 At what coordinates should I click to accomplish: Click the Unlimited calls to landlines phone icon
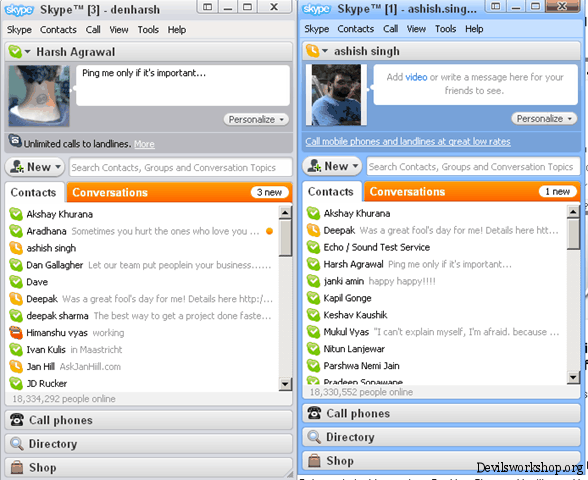[x=15, y=141]
